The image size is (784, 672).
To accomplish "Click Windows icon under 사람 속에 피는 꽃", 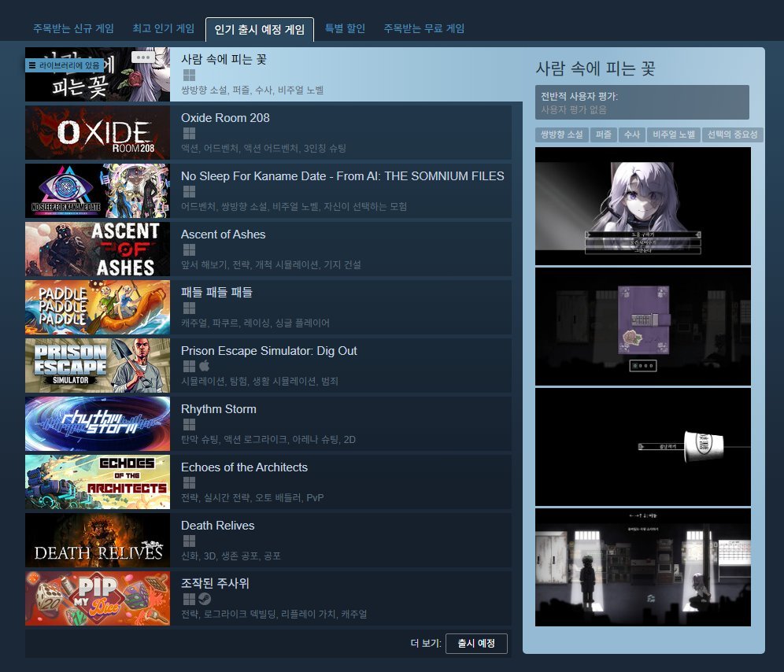I will pyautogui.click(x=189, y=75).
